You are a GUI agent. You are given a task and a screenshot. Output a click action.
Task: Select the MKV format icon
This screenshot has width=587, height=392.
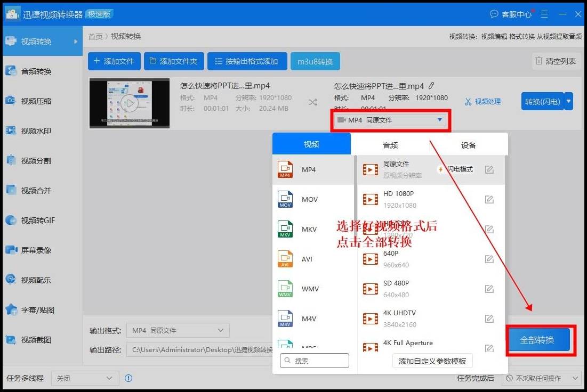point(285,230)
